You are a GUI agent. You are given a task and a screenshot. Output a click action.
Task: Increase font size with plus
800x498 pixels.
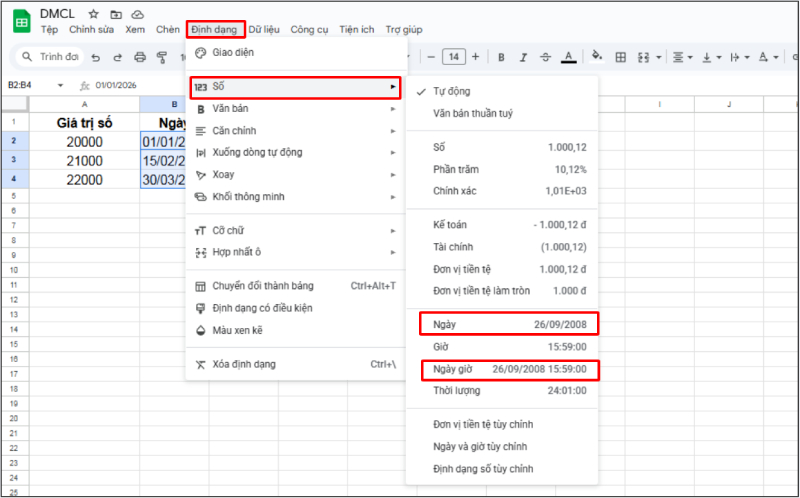(476, 57)
